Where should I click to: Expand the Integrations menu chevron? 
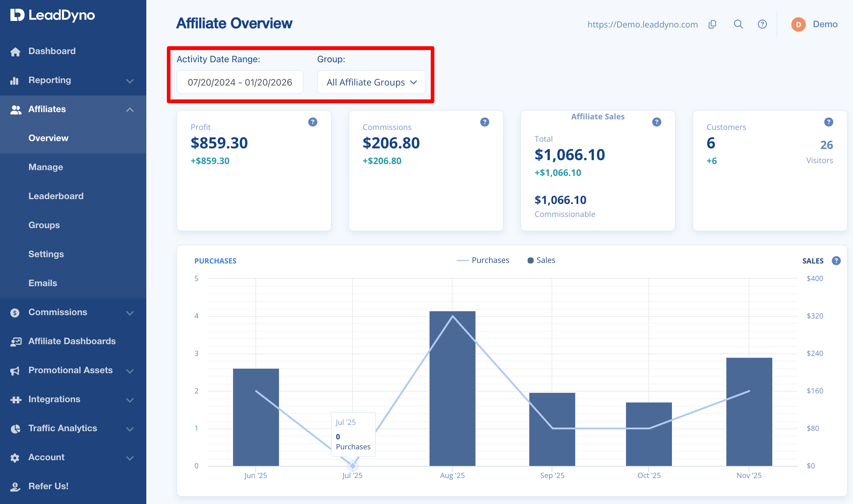(130, 400)
